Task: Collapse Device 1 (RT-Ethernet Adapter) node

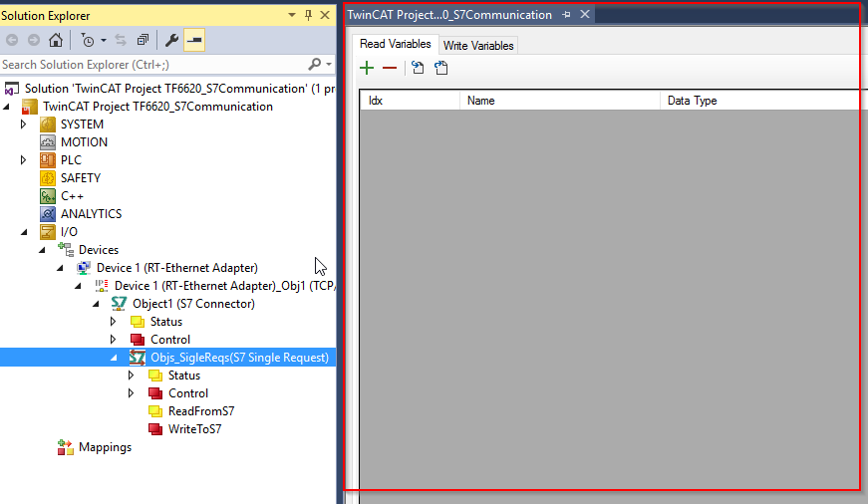Action: click(x=61, y=268)
